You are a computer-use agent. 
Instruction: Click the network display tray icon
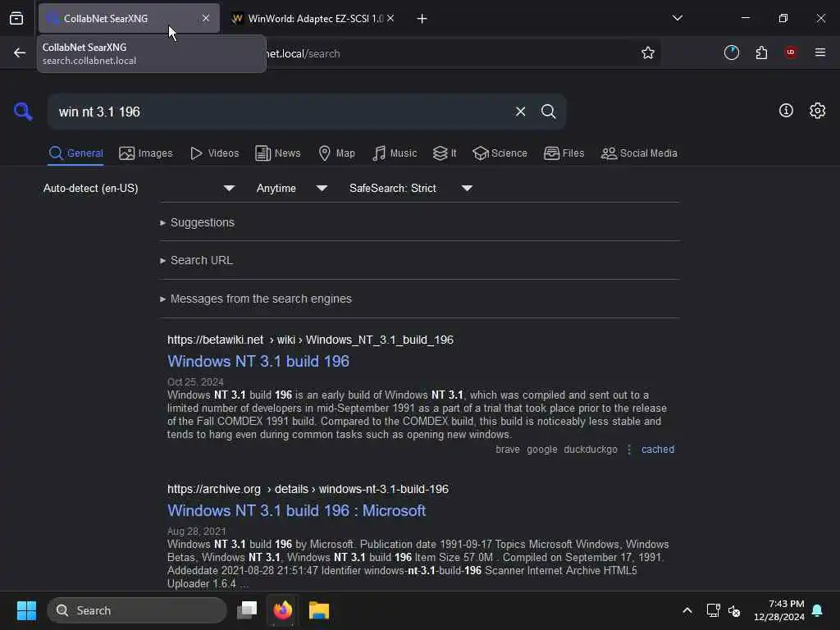[x=713, y=610]
